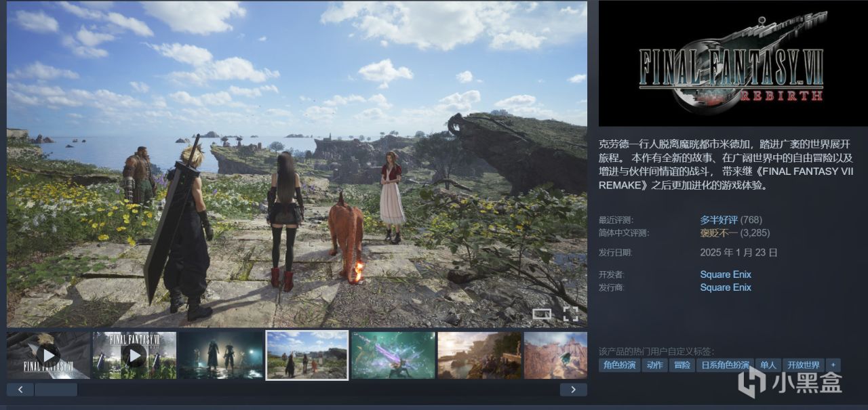Select the 开放世界 tag
The height and width of the screenshot is (410, 868).
[x=803, y=365]
